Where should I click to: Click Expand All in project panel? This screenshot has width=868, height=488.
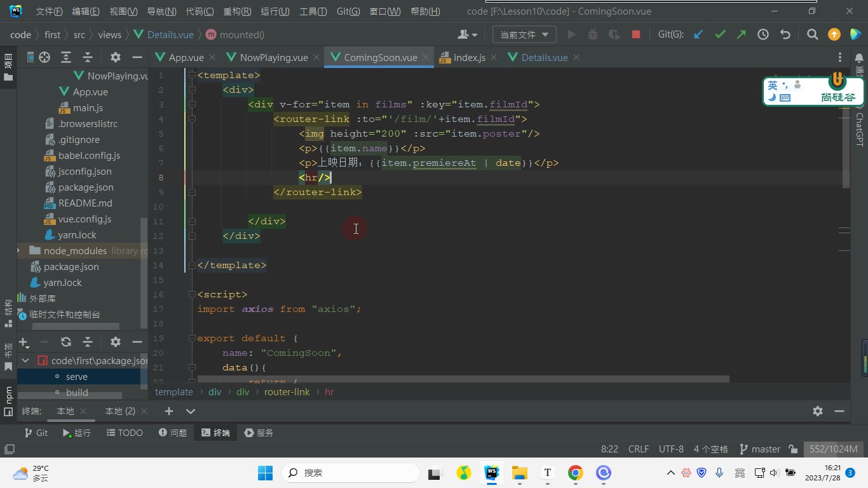(x=66, y=57)
